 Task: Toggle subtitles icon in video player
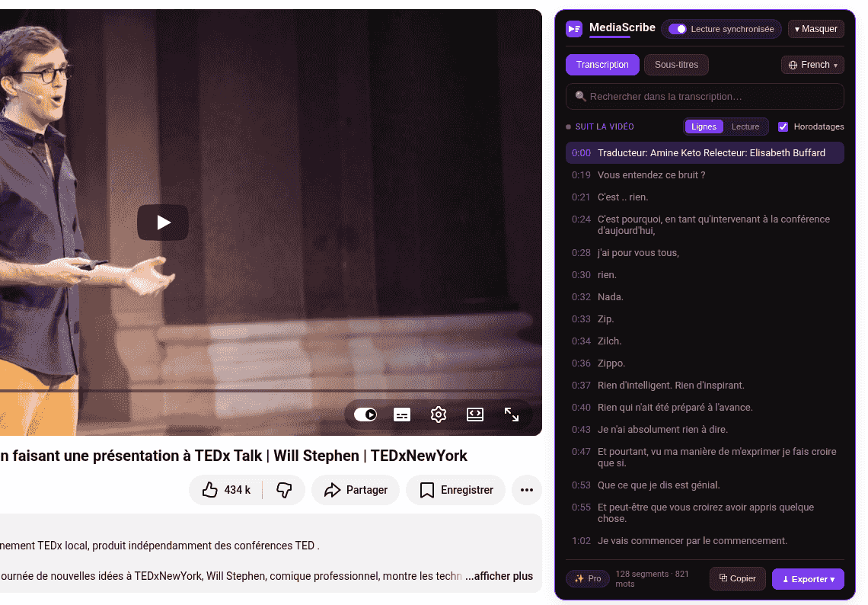[402, 415]
